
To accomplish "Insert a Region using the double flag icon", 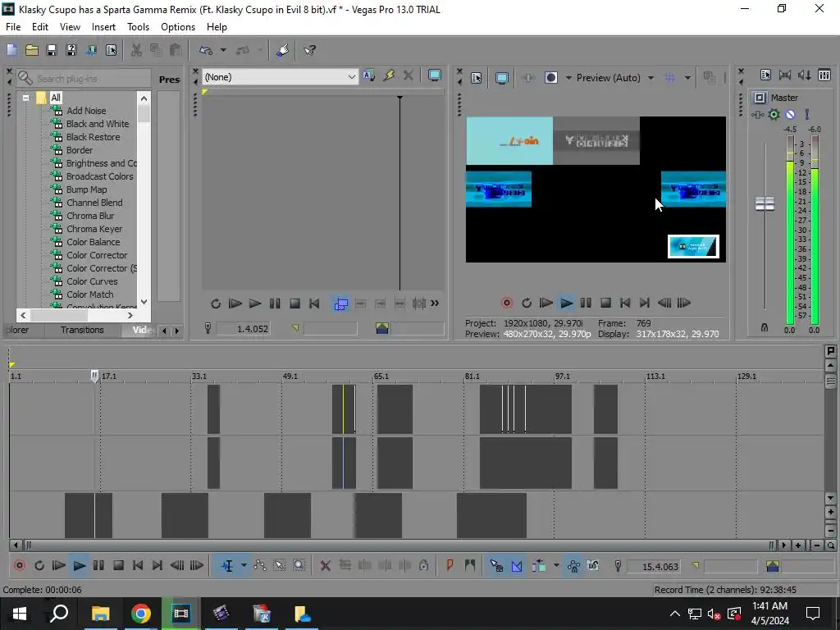I will pyautogui.click(x=470, y=566).
